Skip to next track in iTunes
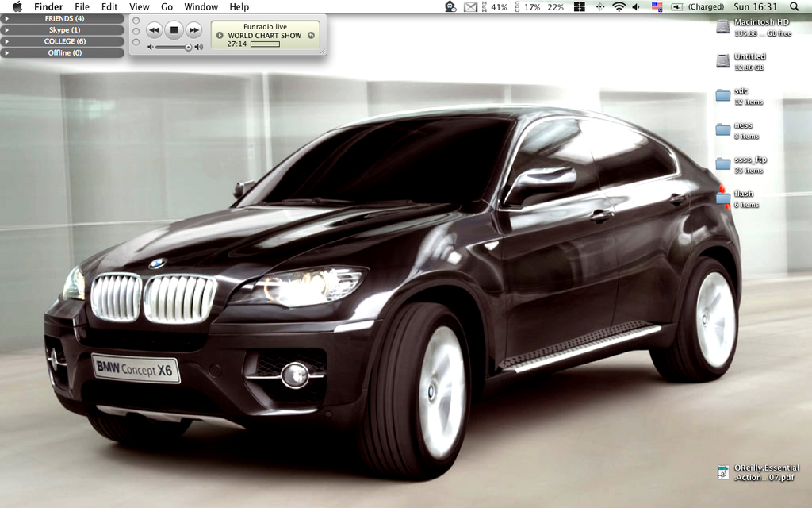Image resolution: width=812 pixels, height=508 pixels. pyautogui.click(x=194, y=30)
